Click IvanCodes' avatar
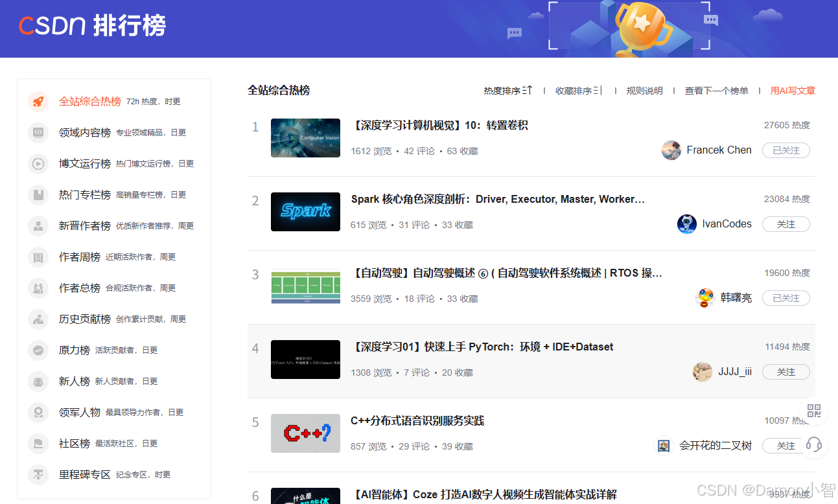 tap(687, 224)
